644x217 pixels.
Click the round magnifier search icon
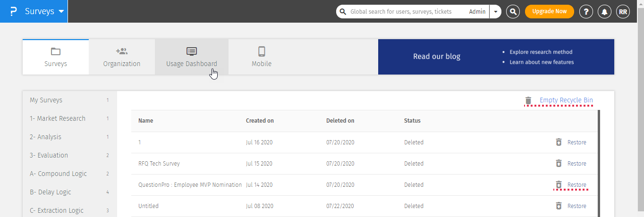(x=513, y=12)
